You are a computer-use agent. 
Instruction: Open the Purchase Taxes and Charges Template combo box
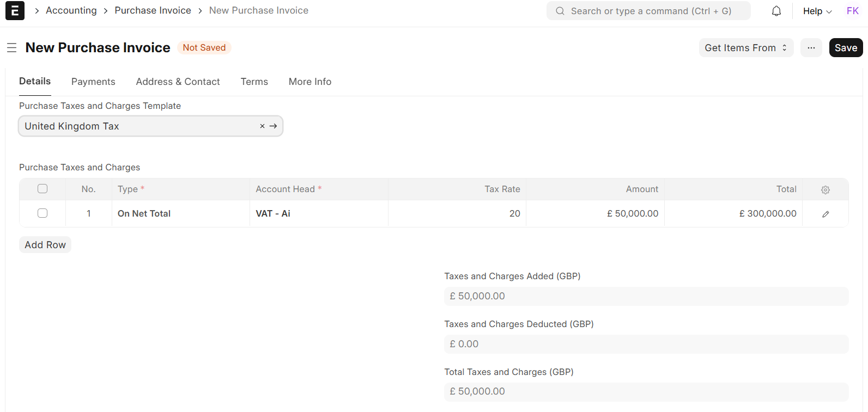click(139, 126)
